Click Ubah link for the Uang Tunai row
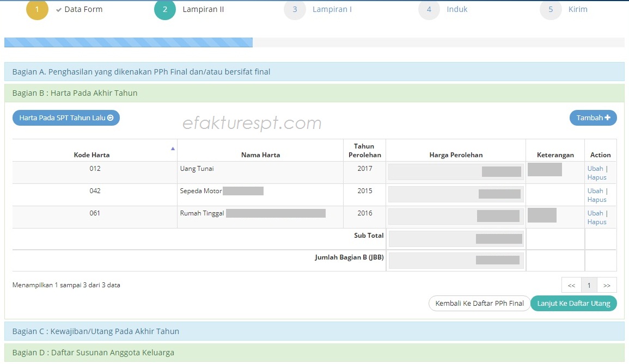The width and height of the screenshot is (629, 364). [596, 169]
